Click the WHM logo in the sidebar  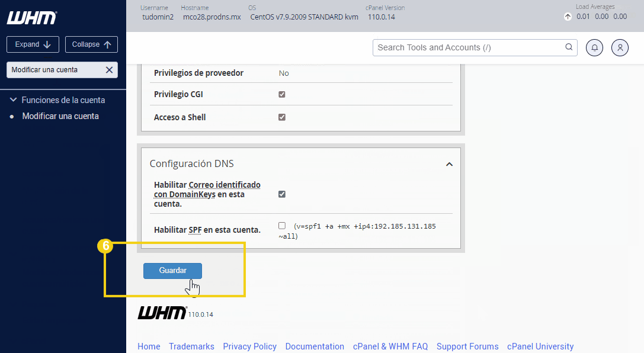[31, 18]
